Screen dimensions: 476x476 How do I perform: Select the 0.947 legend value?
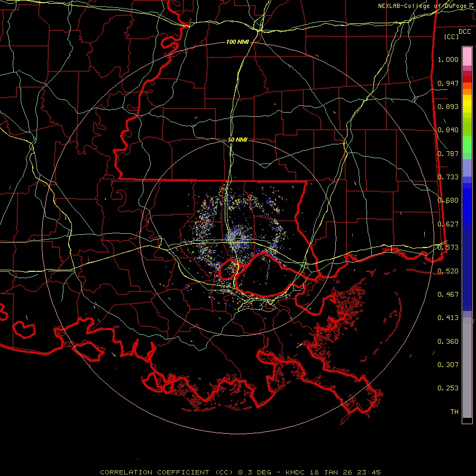(x=448, y=83)
